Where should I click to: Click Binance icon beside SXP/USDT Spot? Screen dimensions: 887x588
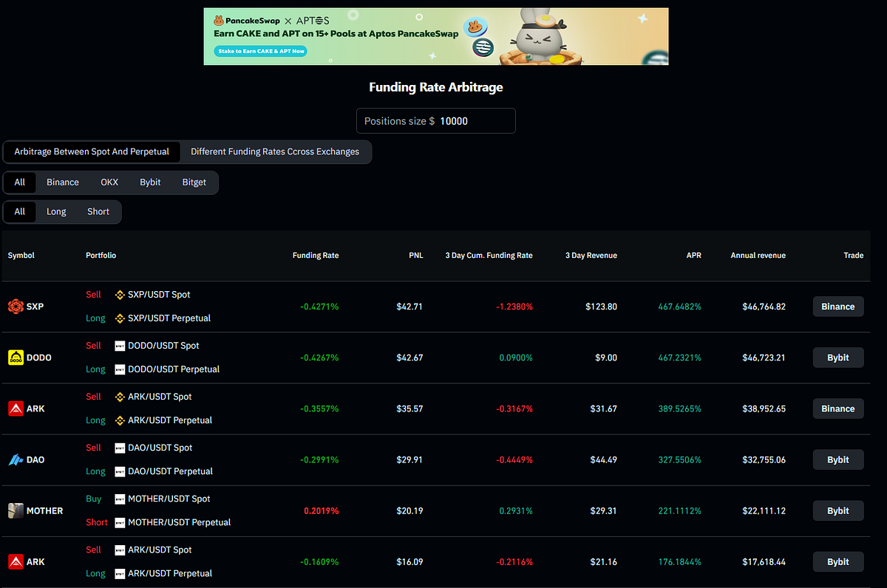[120, 295]
